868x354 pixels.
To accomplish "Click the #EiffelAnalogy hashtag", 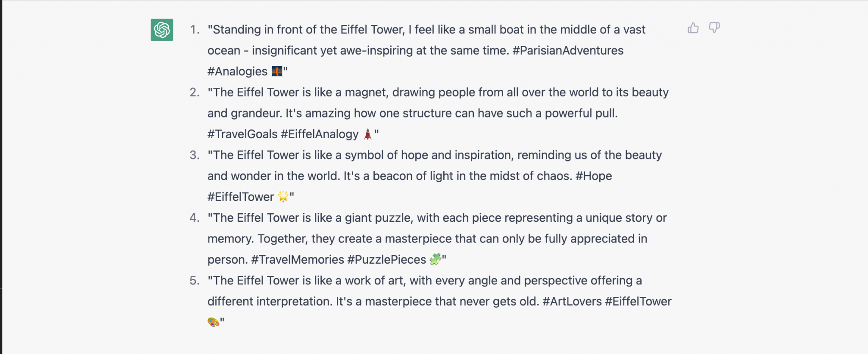I will (x=320, y=134).
